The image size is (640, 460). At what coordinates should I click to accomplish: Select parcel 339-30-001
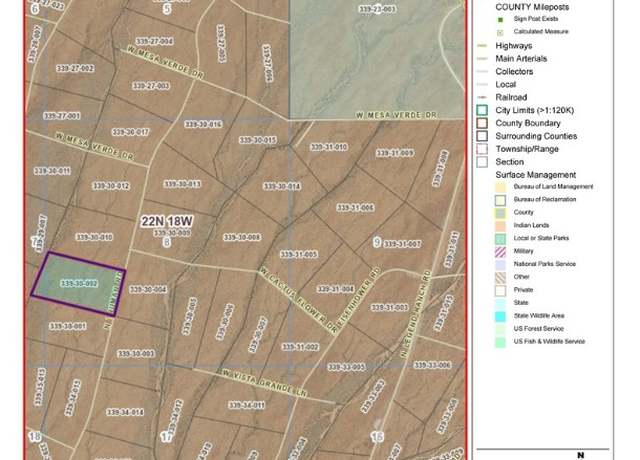68,326
